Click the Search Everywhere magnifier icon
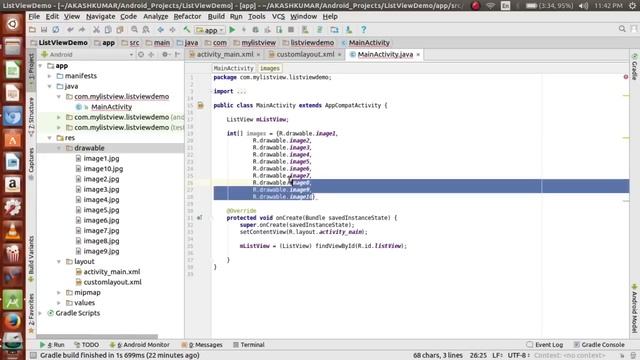The image size is (640, 360). coord(622,29)
